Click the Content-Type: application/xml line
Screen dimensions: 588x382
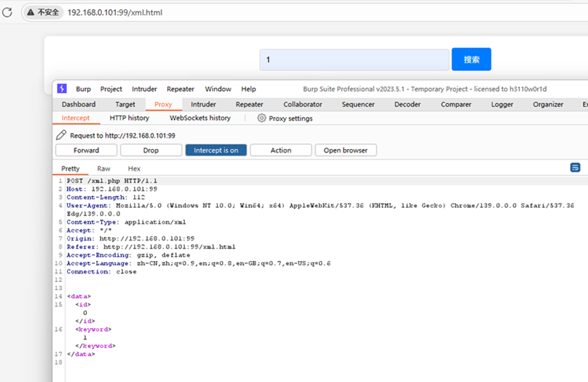coord(127,222)
